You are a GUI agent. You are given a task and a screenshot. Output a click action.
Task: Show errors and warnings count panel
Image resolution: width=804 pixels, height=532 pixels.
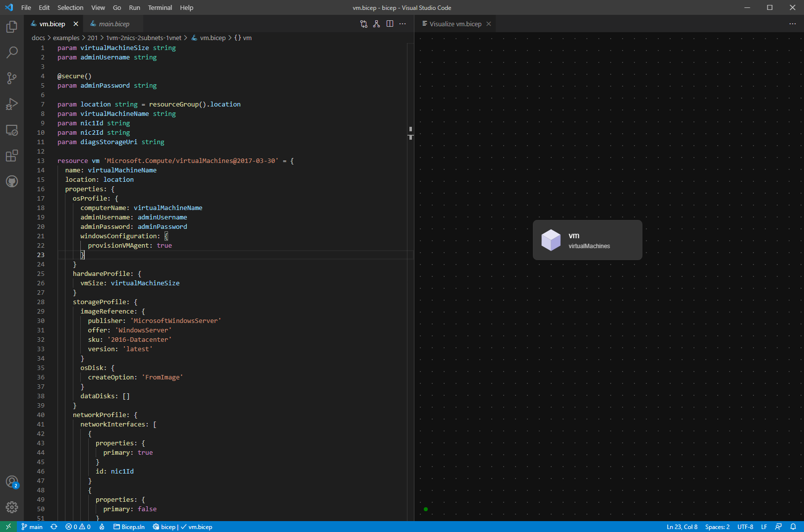pos(78,527)
